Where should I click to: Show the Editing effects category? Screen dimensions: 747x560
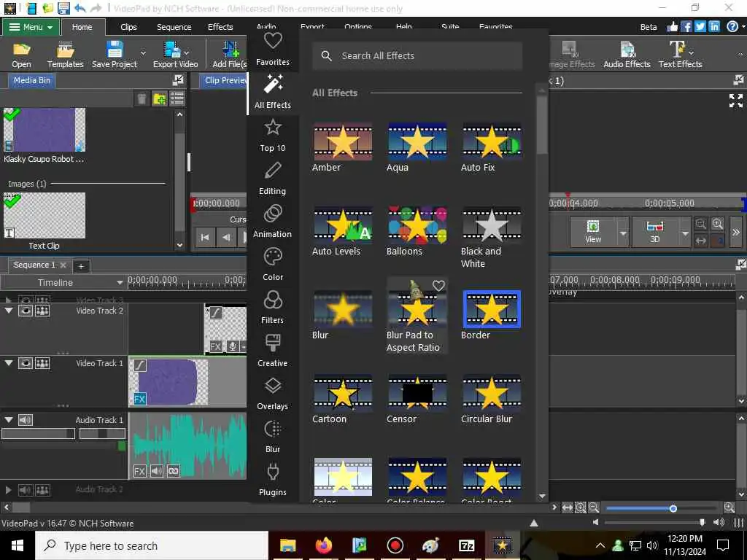(273, 179)
